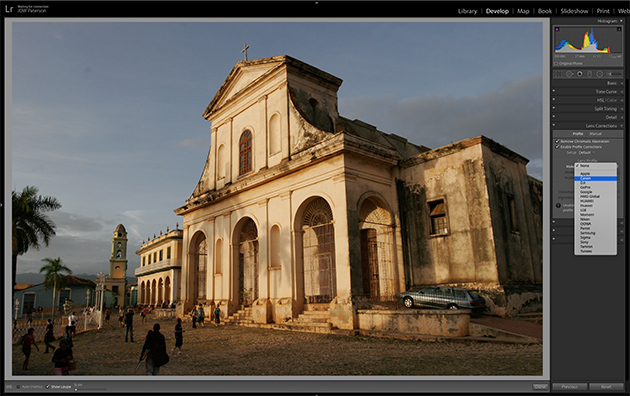Click the left panel show/hide arrow
The width and height of the screenshot is (630, 396).
2,205
